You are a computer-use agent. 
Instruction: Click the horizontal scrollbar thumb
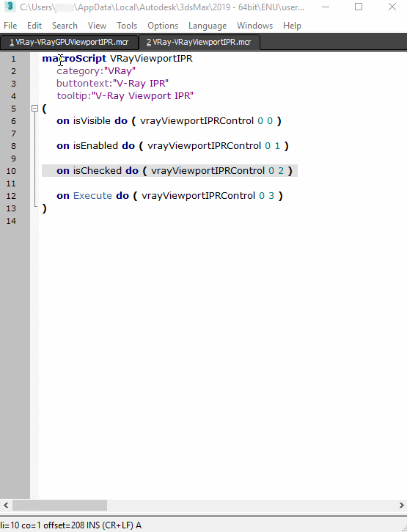tap(59, 505)
